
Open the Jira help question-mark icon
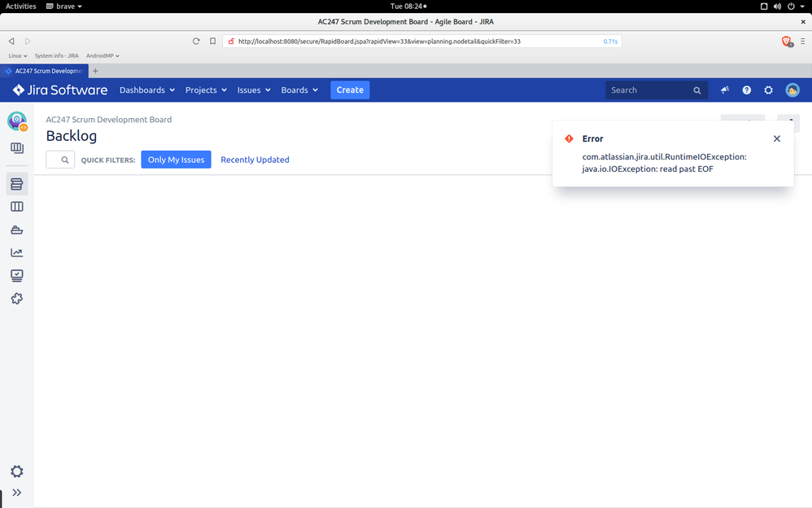tap(746, 90)
